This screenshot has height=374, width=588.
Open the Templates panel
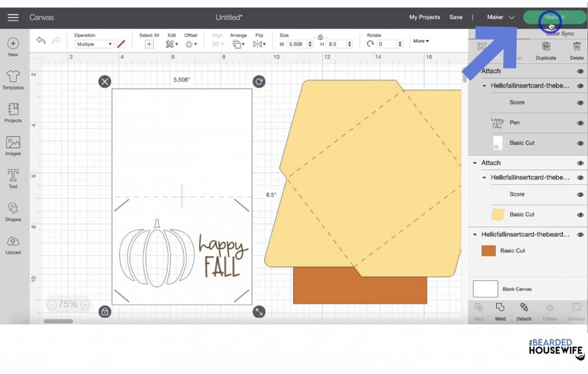click(x=13, y=79)
